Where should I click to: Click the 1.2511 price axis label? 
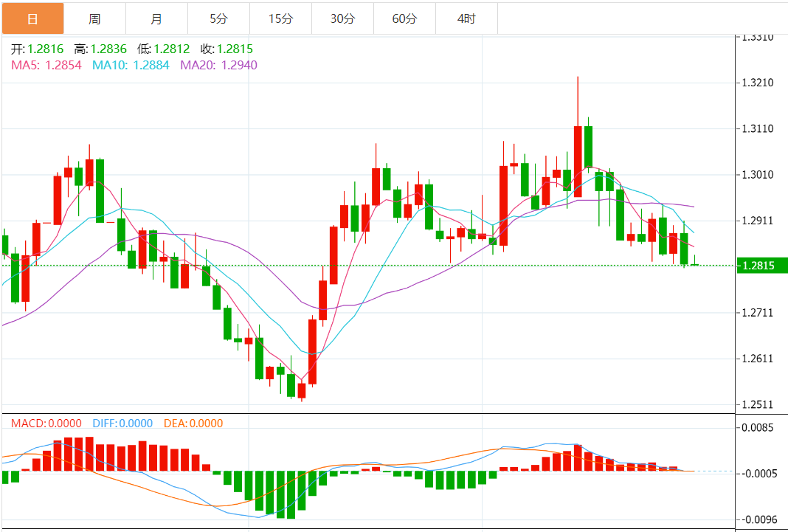(x=757, y=405)
